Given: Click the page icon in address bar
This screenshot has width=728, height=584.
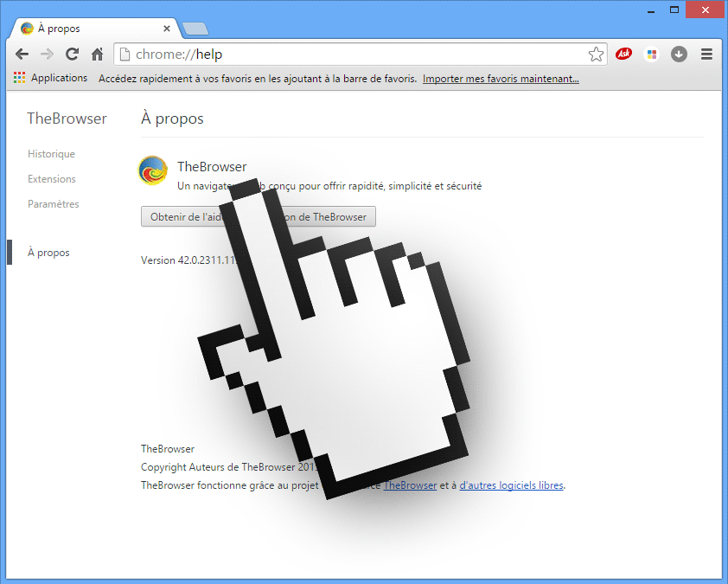Looking at the screenshot, I should click(125, 55).
